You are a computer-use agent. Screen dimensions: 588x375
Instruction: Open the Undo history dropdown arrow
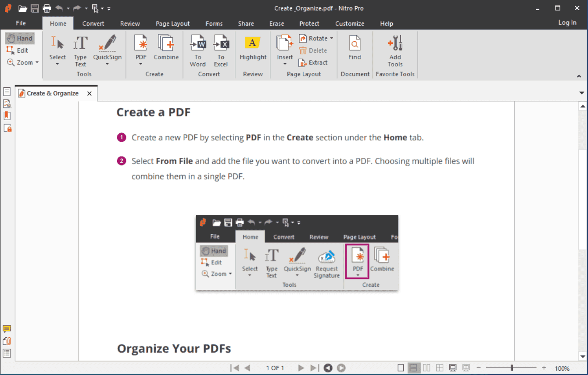point(68,8)
